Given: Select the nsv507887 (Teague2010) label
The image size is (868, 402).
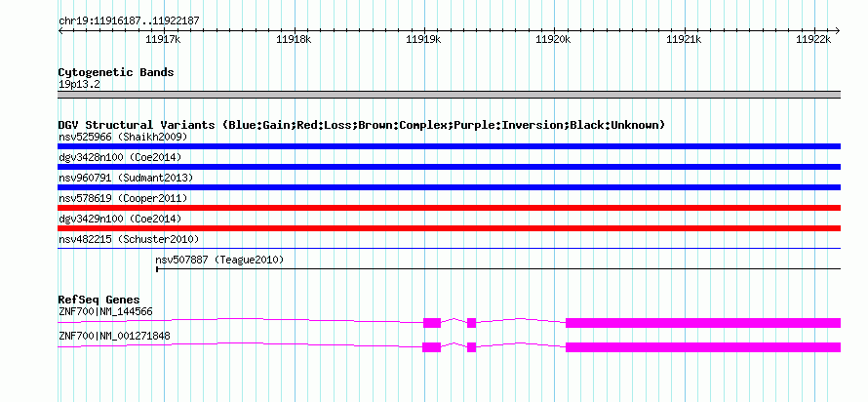Looking at the screenshot, I should pyautogui.click(x=219, y=260).
